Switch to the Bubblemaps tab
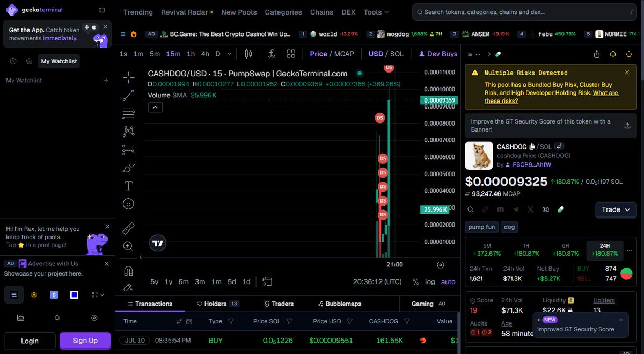The width and height of the screenshot is (644, 354). [339, 304]
